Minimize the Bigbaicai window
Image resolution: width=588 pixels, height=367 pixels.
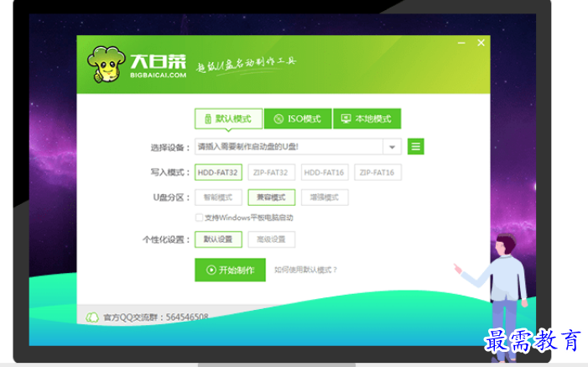[461, 43]
